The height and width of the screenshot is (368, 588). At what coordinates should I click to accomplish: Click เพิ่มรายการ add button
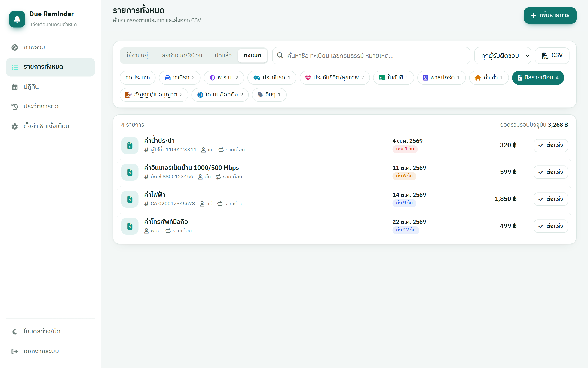coord(550,15)
